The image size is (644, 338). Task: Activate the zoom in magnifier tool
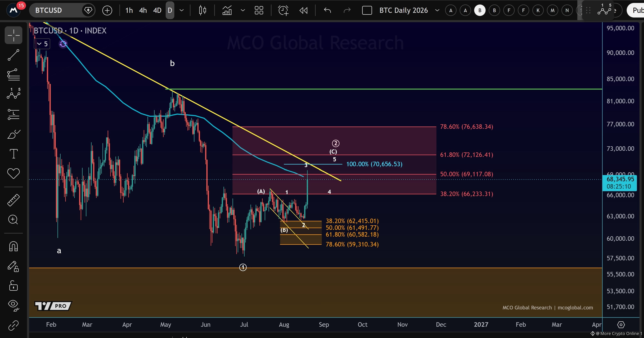(x=14, y=220)
